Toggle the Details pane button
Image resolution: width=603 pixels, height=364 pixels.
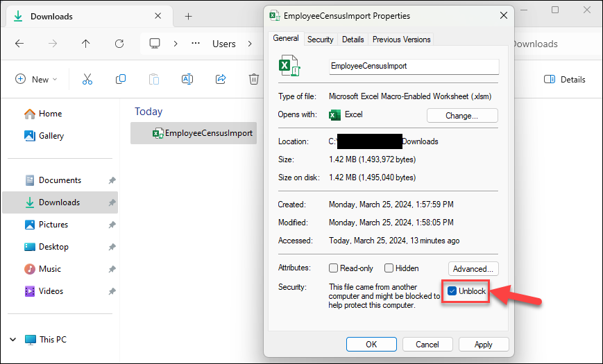565,80
